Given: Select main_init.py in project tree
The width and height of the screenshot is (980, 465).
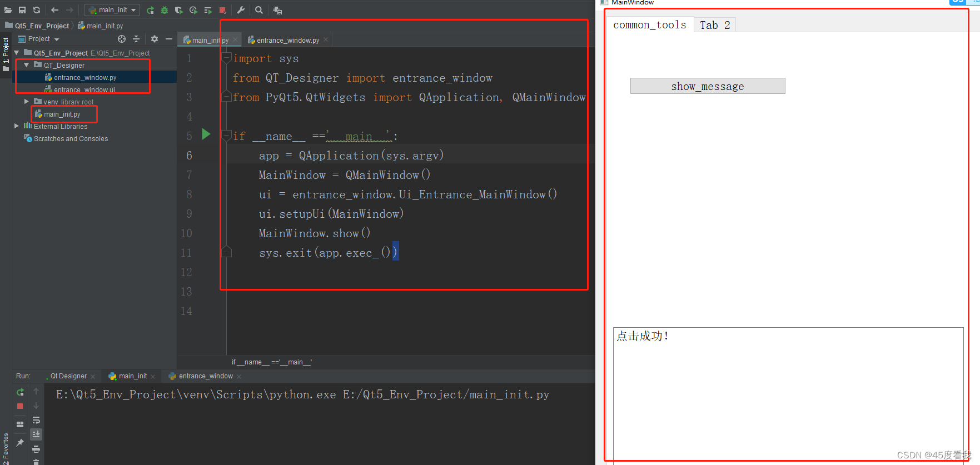Looking at the screenshot, I should [62, 114].
